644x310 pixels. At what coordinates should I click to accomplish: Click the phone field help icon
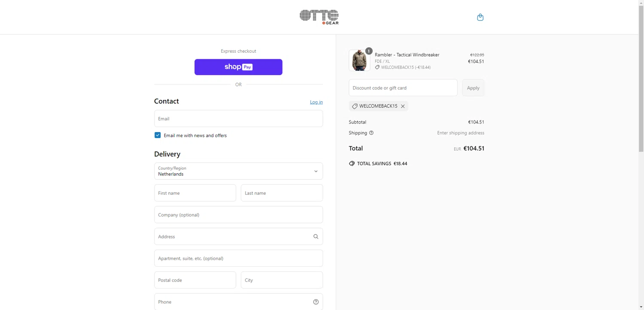(316, 302)
